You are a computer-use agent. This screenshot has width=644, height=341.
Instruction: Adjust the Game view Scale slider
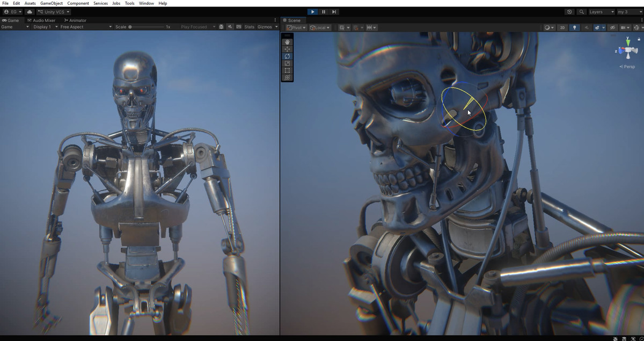pyautogui.click(x=146, y=27)
